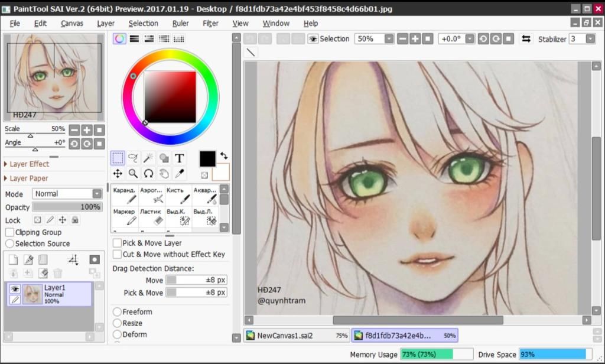Zoom in with navigator Scale plus button
The height and width of the screenshot is (364, 605).
pyautogui.click(x=87, y=130)
